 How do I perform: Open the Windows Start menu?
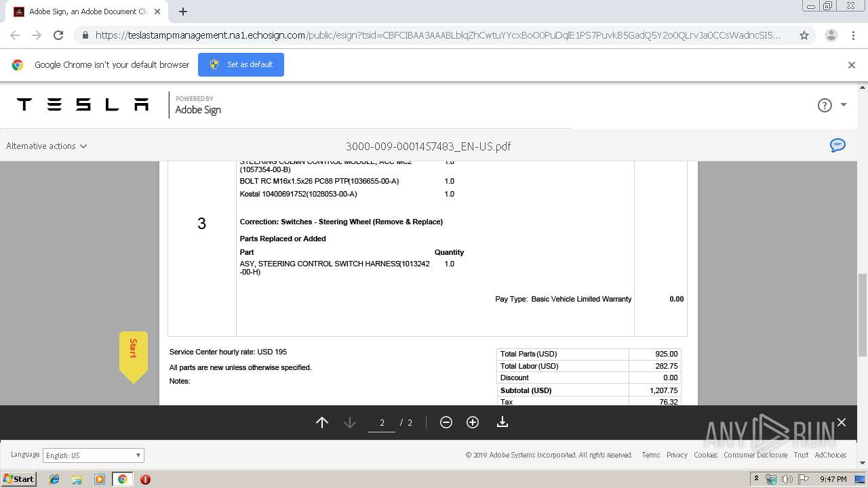click(18, 479)
